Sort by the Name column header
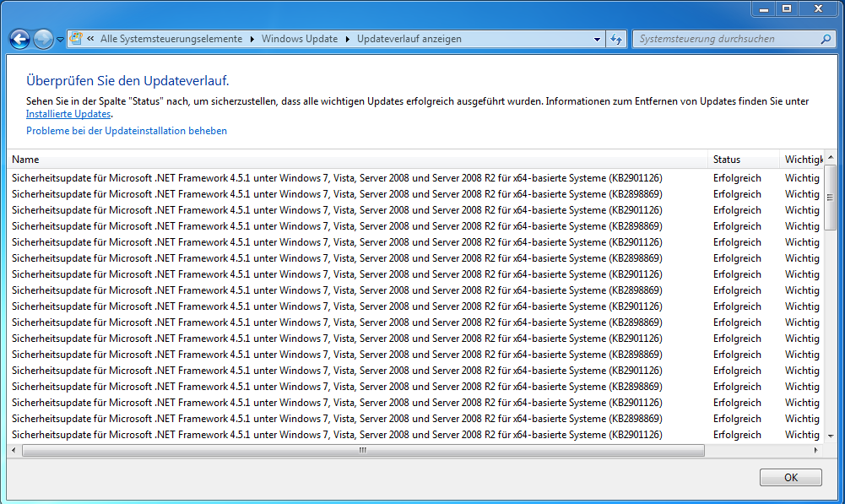Screen dimensions: 845x504 pos(359,159)
